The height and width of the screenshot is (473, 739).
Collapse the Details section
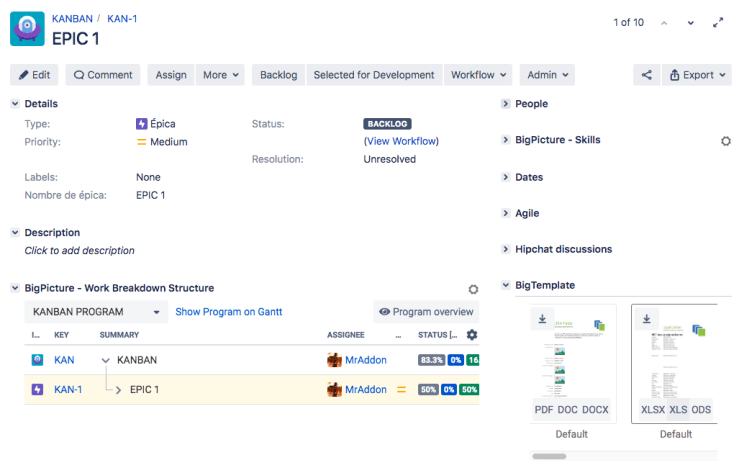tap(15, 104)
